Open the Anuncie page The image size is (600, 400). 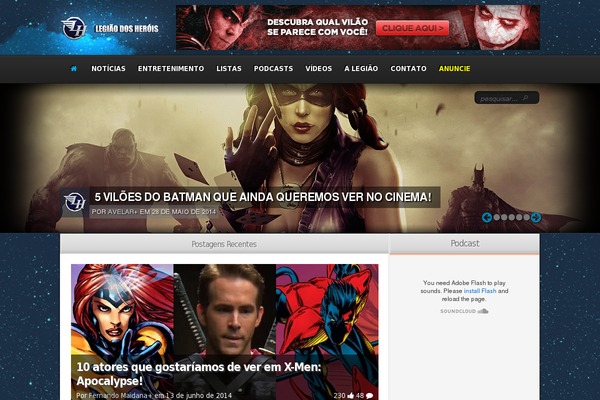pyautogui.click(x=454, y=69)
